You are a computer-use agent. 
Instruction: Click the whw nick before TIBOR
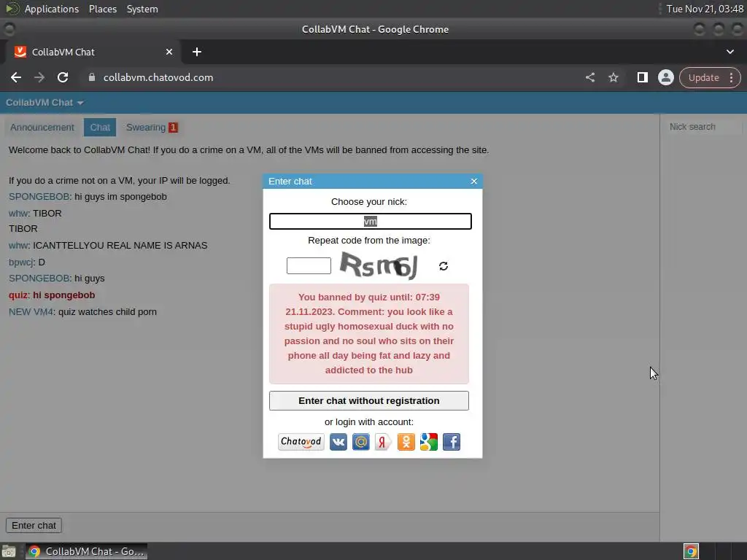[18, 214]
